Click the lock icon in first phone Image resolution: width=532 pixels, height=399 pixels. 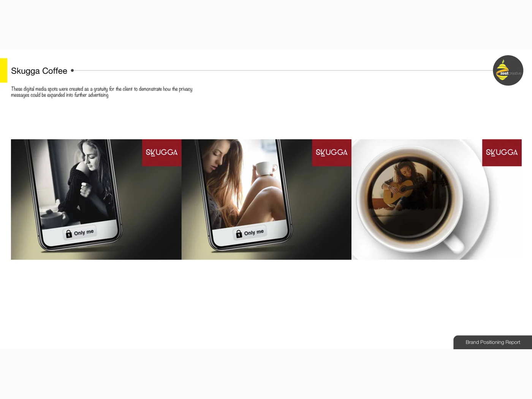click(x=69, y=234)
